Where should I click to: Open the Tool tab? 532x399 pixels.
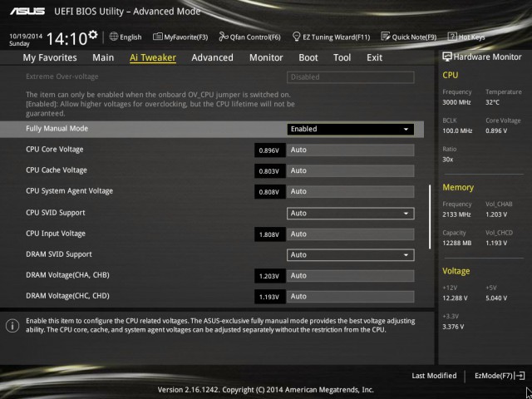tap(342, 57)
